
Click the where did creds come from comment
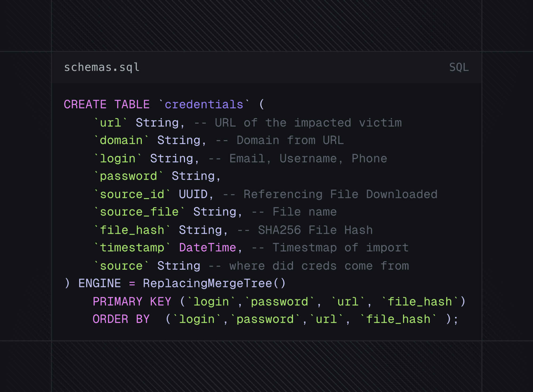tap(319, 266)
